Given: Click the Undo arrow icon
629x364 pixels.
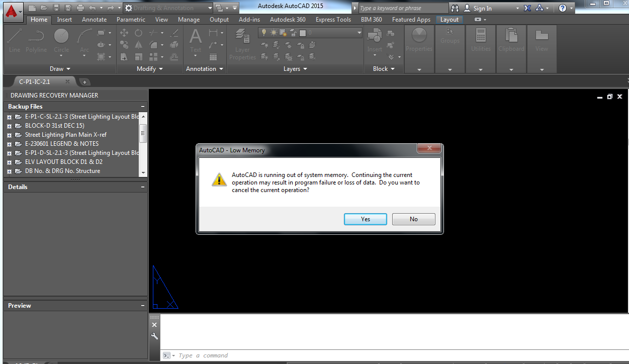Looking at the screenshot, I should tap(93, 8).
